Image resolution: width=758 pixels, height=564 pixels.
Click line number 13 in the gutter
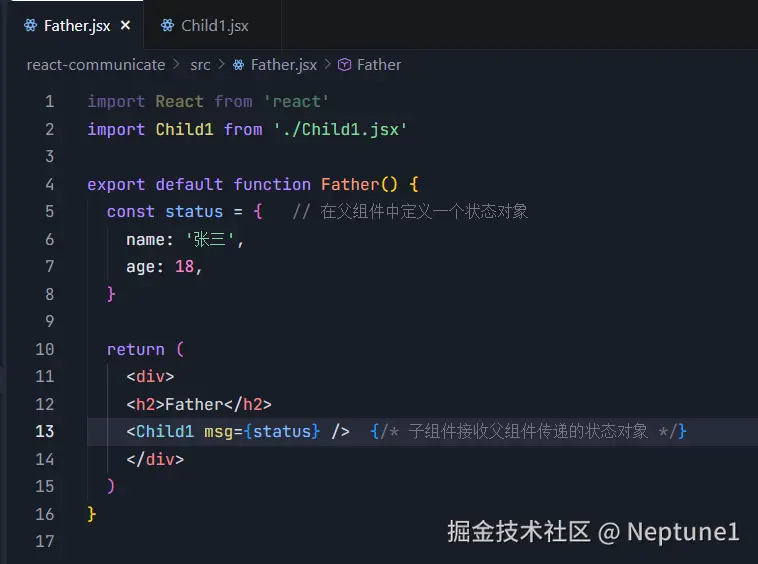pyautogui.click(x=44, y=431)
